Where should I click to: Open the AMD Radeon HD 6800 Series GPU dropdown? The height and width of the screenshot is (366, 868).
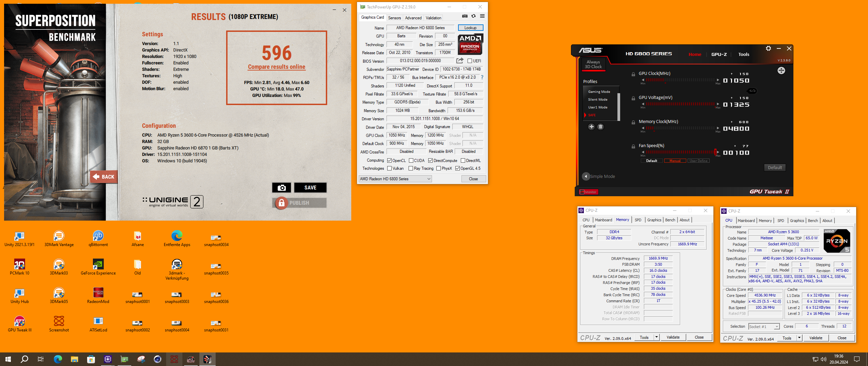(395, 179)
